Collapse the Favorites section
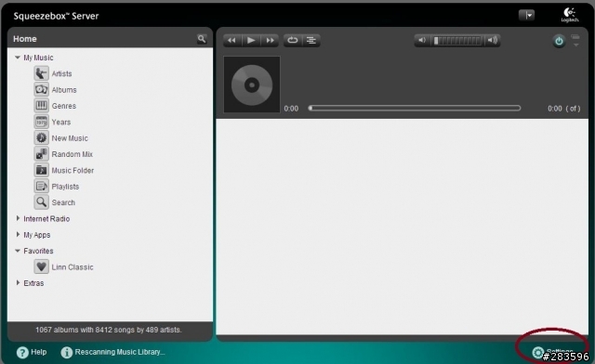The image size is (595, 364). pyautogui.click(x=18, y=251)
